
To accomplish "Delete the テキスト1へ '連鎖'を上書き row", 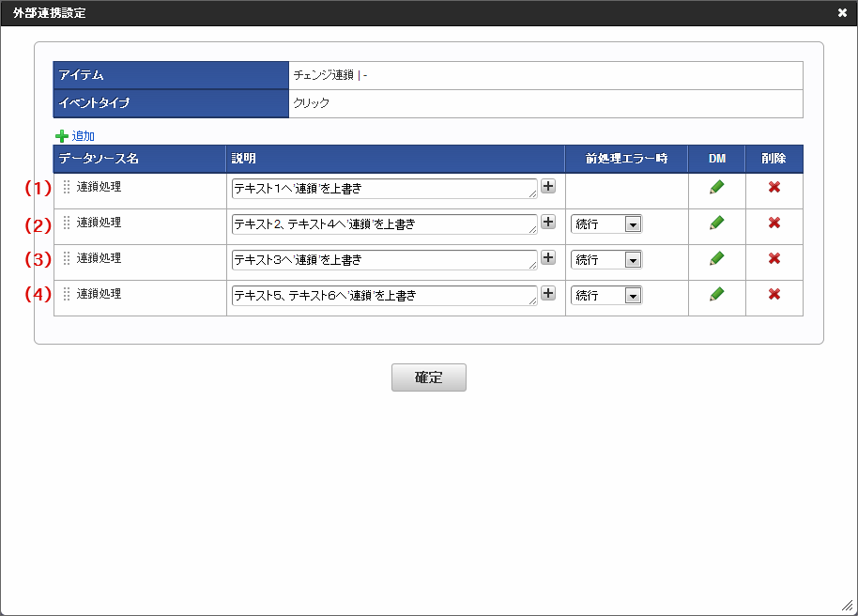I will [x=774, y=187].
